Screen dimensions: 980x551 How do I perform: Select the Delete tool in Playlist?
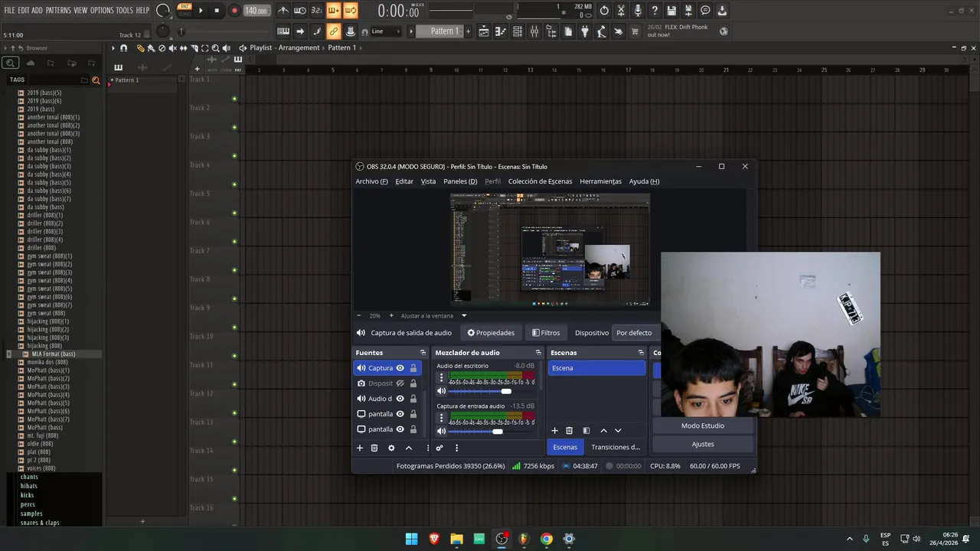(162, 48)
